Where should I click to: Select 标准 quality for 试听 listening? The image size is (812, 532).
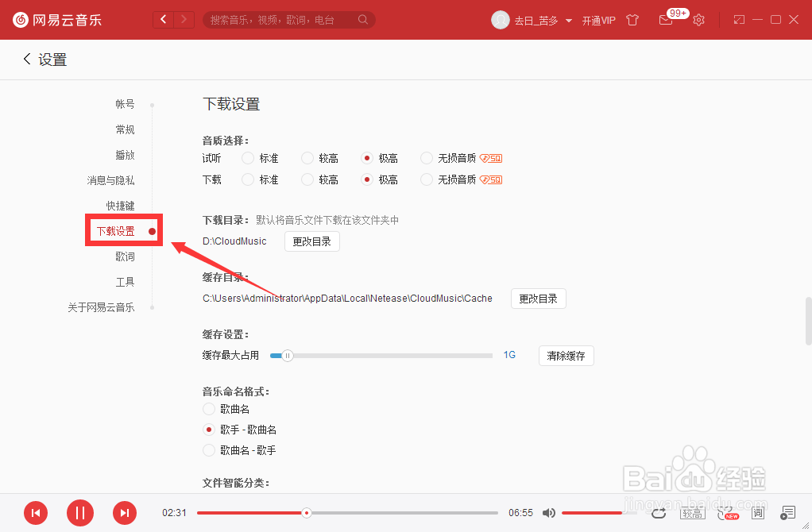tap(246, 158)
